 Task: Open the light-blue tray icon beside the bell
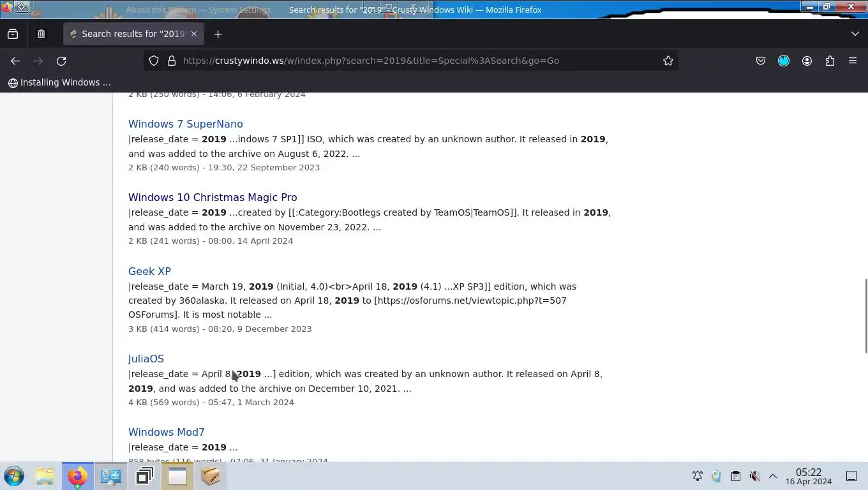[716, 476]
